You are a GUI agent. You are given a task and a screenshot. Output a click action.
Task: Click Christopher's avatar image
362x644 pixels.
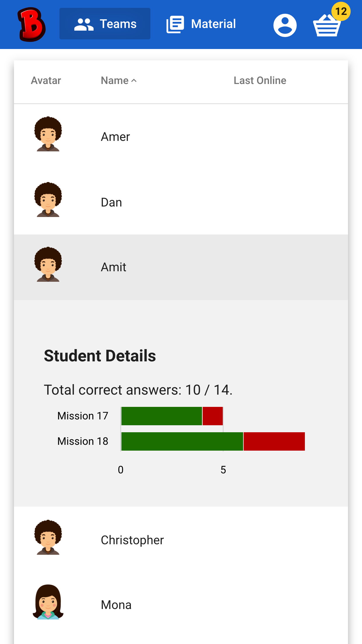[48, 537]
